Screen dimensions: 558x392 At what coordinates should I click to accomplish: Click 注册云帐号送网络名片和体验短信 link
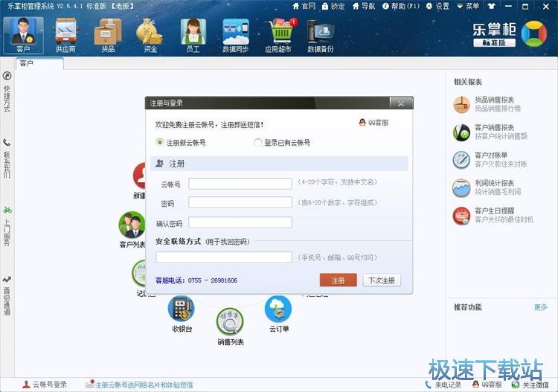[139, 385]
